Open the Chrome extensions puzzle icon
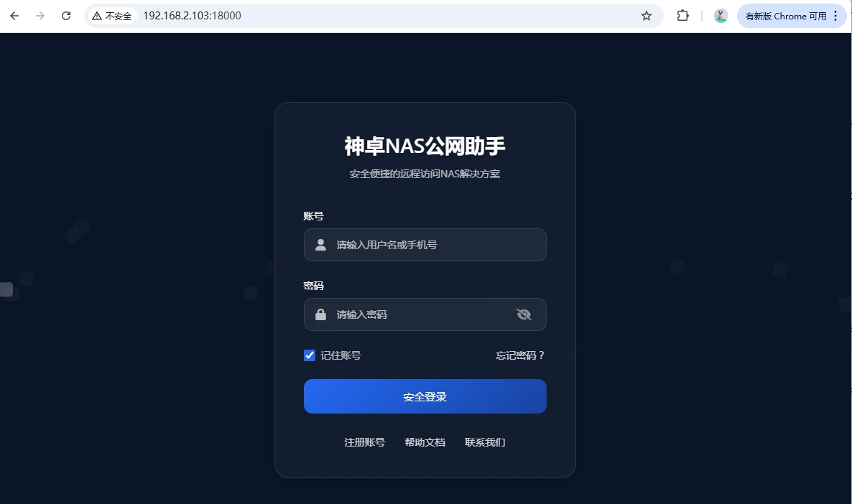 pos(682,16)
